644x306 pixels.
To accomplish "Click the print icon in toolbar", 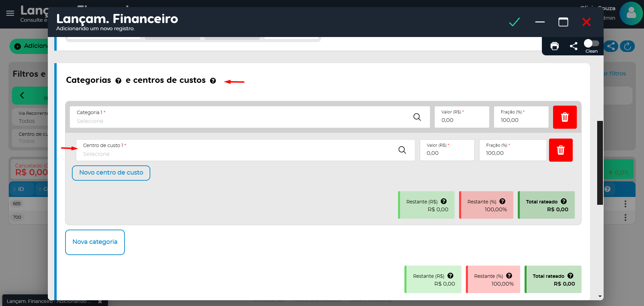I will (554, 46).
